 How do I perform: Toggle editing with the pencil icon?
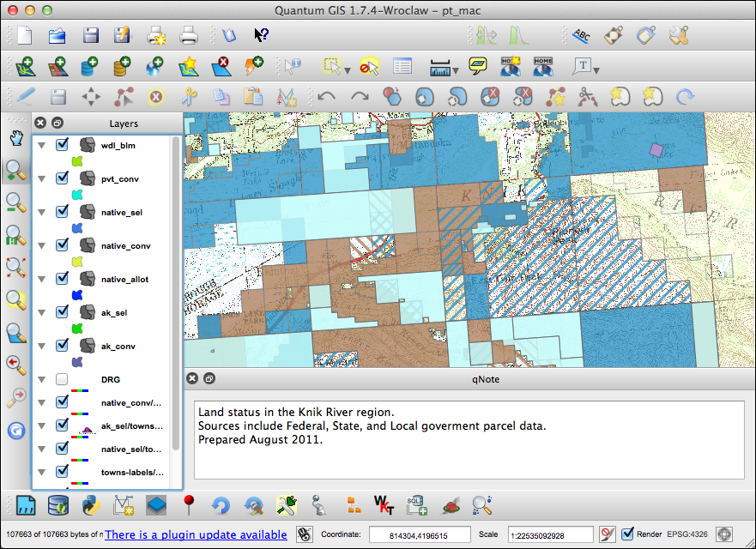click(x=25, y=97)
